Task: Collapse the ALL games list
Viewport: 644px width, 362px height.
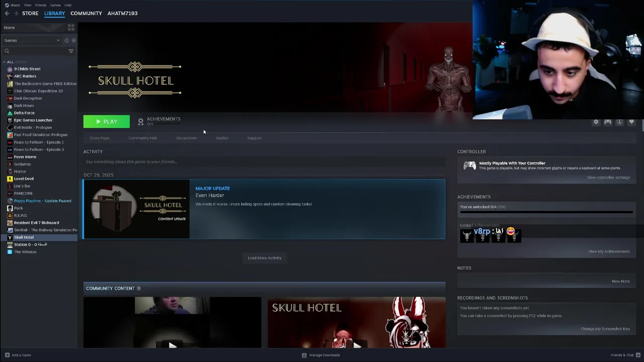Action: coord(5,62)
